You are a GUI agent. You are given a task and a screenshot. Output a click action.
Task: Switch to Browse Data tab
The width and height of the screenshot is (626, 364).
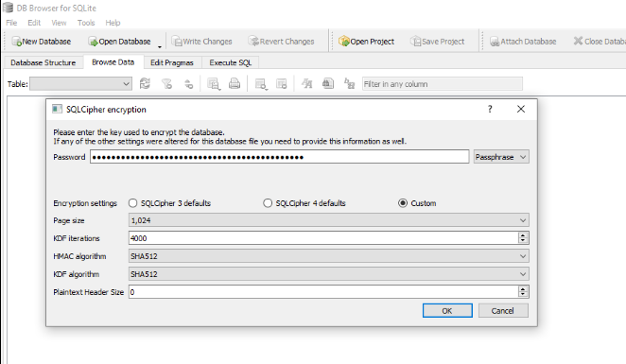(x=113, y=62)
